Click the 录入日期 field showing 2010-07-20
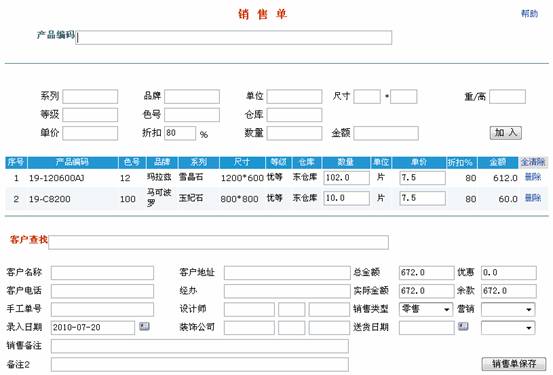The width and height of the screenshot is (553, 375). (x=93, y=328)
